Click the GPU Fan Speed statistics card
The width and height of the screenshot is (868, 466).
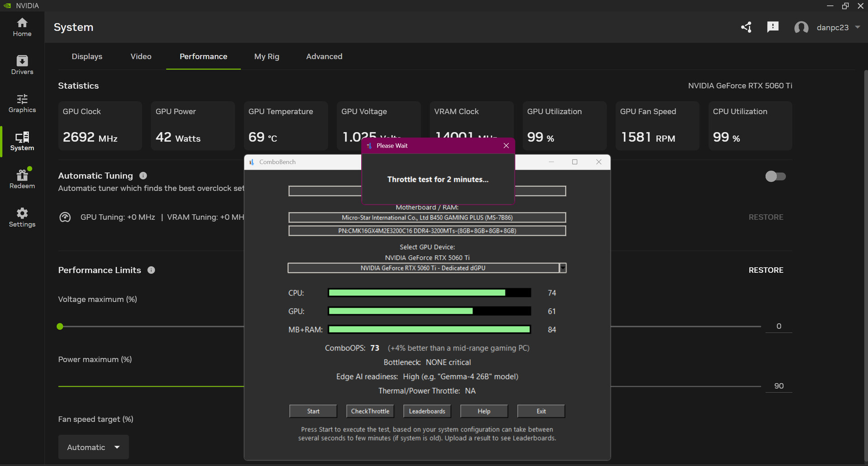657,126
